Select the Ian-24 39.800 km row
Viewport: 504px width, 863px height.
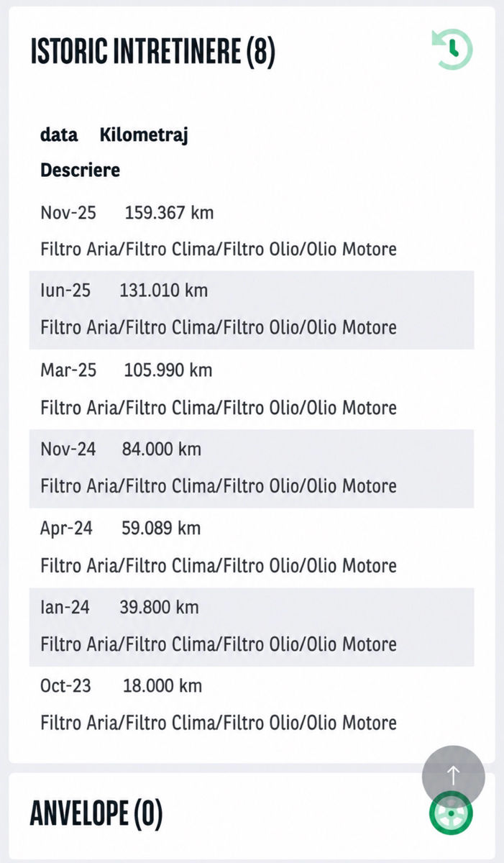(x=252, y=626)
